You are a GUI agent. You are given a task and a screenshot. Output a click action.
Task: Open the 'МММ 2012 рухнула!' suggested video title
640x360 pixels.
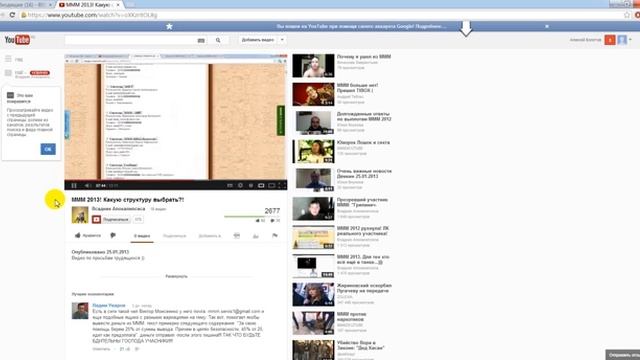[362, 231]
